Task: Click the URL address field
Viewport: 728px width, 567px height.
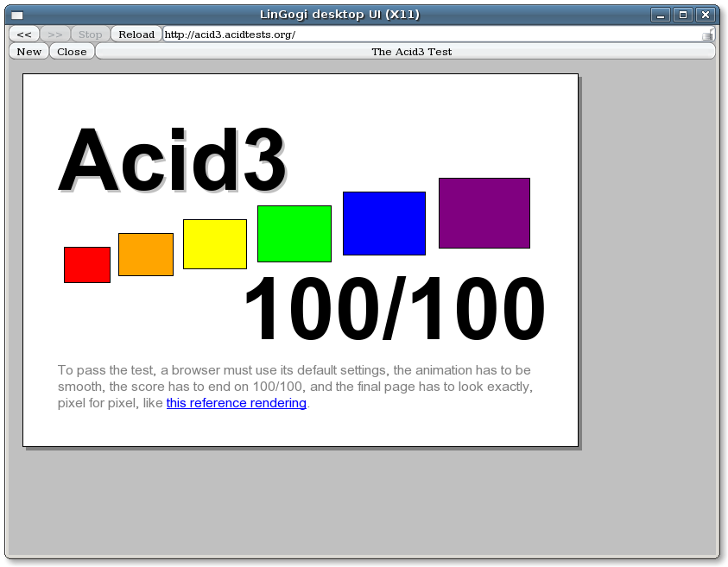Action: [439, 35]
